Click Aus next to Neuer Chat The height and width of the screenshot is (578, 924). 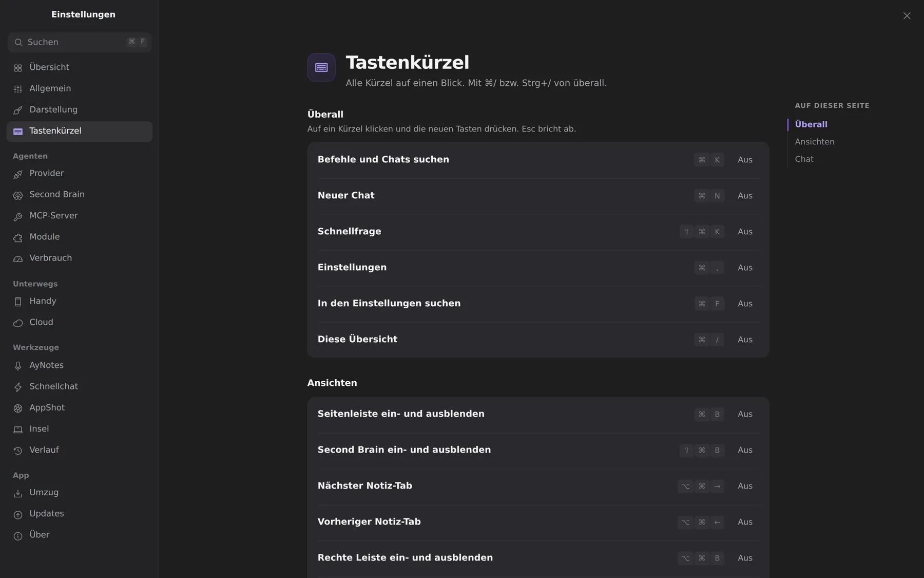[745, 196]
